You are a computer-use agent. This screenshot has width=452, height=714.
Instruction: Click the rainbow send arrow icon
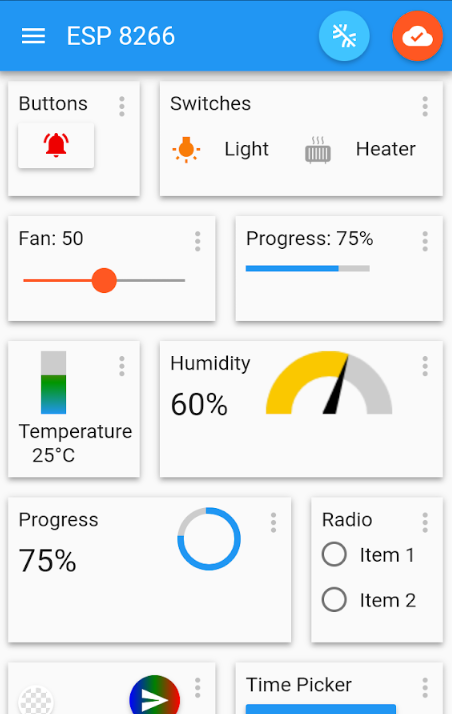155,695
